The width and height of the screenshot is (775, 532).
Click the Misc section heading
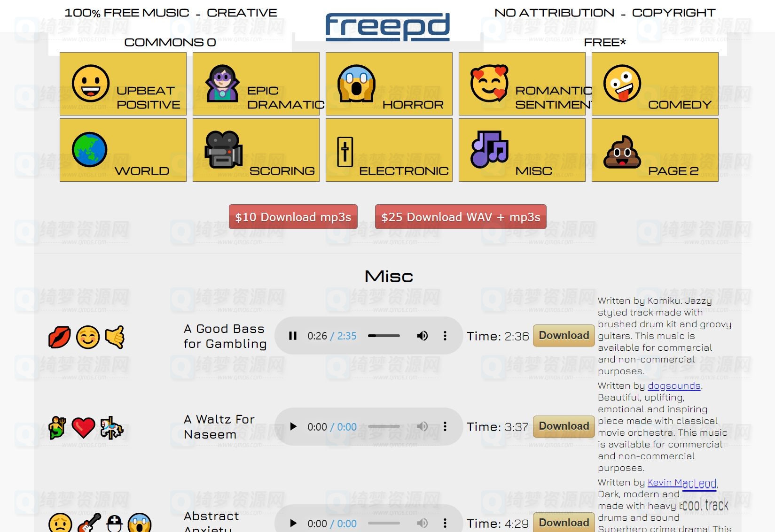389,276
